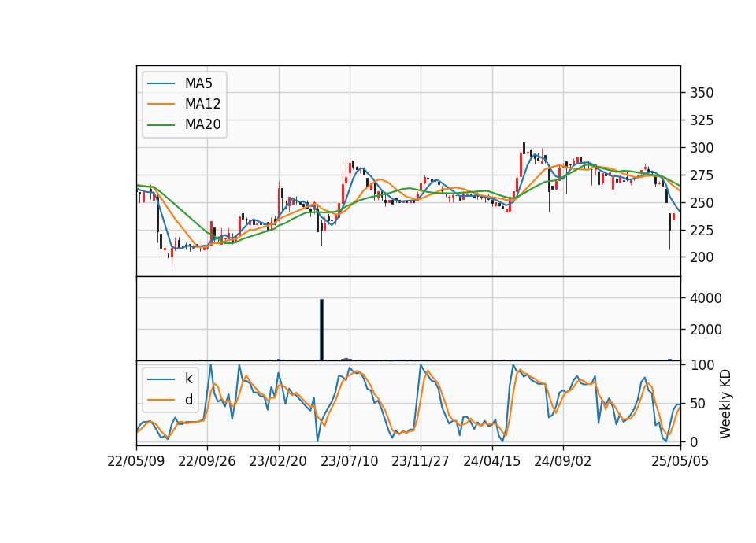Click the 325 price axis label
Viewport: 756px width, 543px height.
tap(702, 120)
